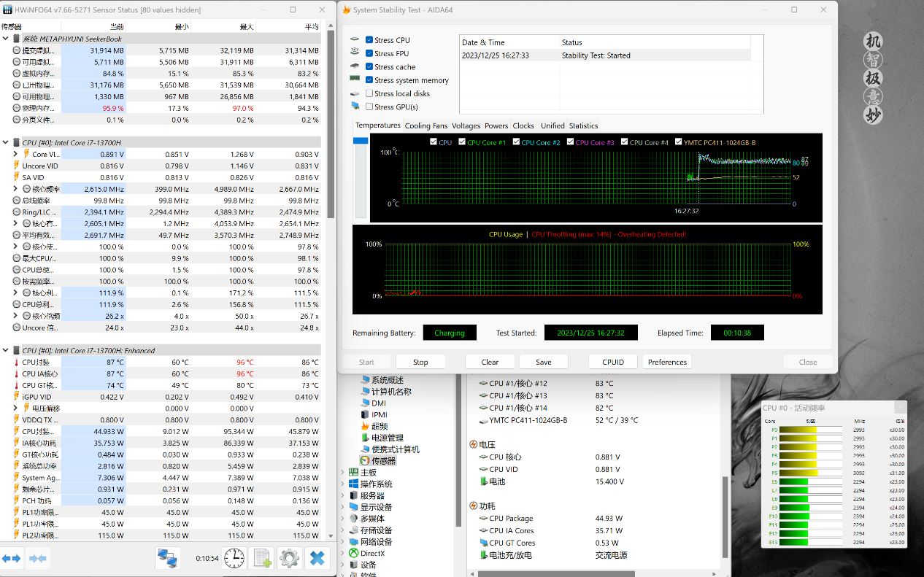Image resolution: width=924 pixels, height=577 pixels.
Task: Click the Clear button
Action: pos(490,362)
